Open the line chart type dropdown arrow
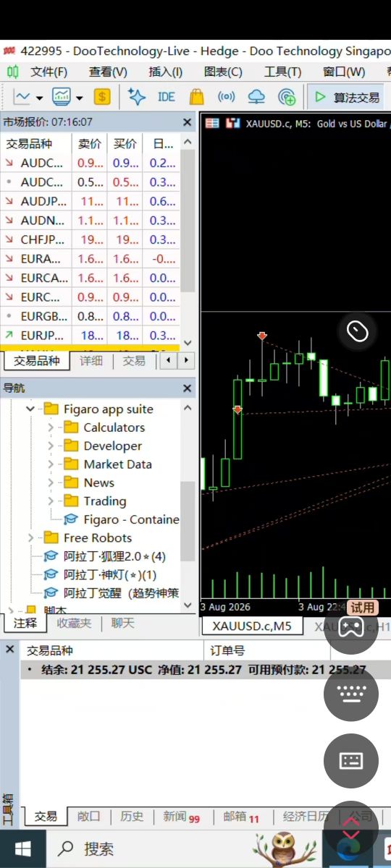Image resolution: width=391 pixels, height=868 pixels. tap(39, 97)
